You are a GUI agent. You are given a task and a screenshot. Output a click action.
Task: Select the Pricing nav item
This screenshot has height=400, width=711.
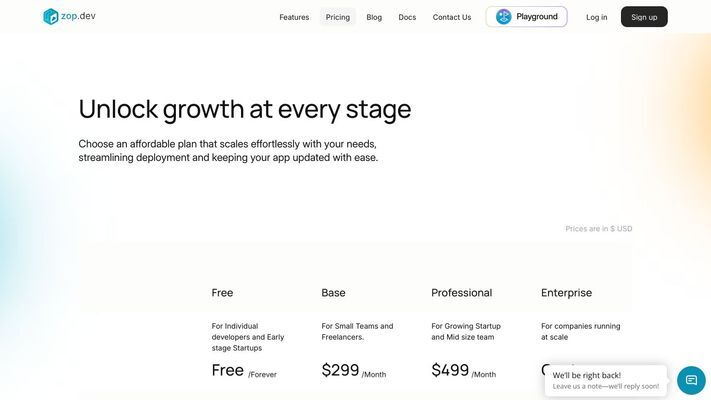pos(338,17)
